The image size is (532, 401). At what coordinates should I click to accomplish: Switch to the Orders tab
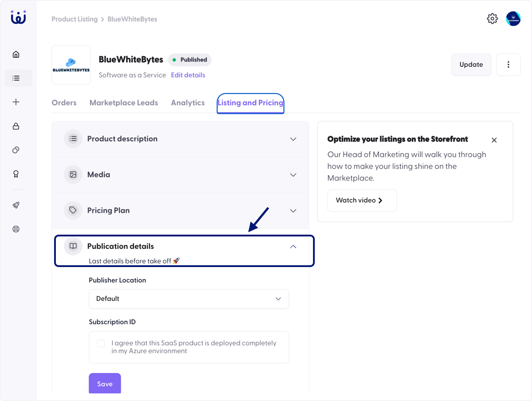[64, 103]
